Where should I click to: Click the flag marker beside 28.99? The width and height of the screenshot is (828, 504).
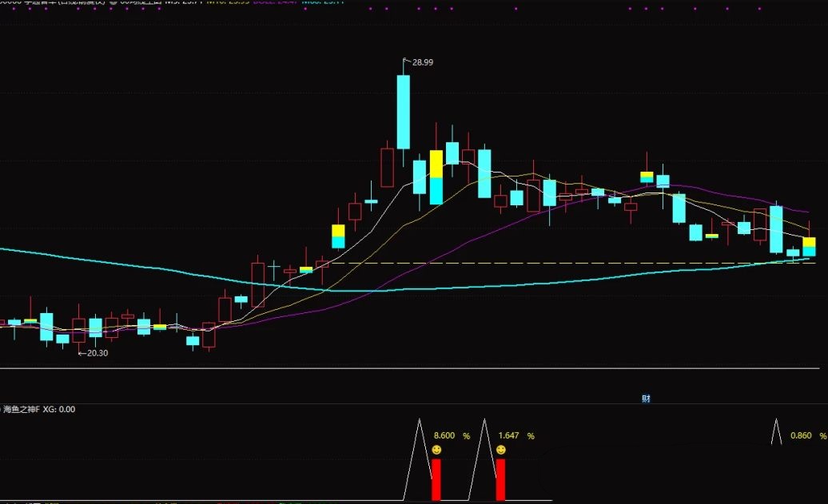pyautogui.click(x=406, y=60)
